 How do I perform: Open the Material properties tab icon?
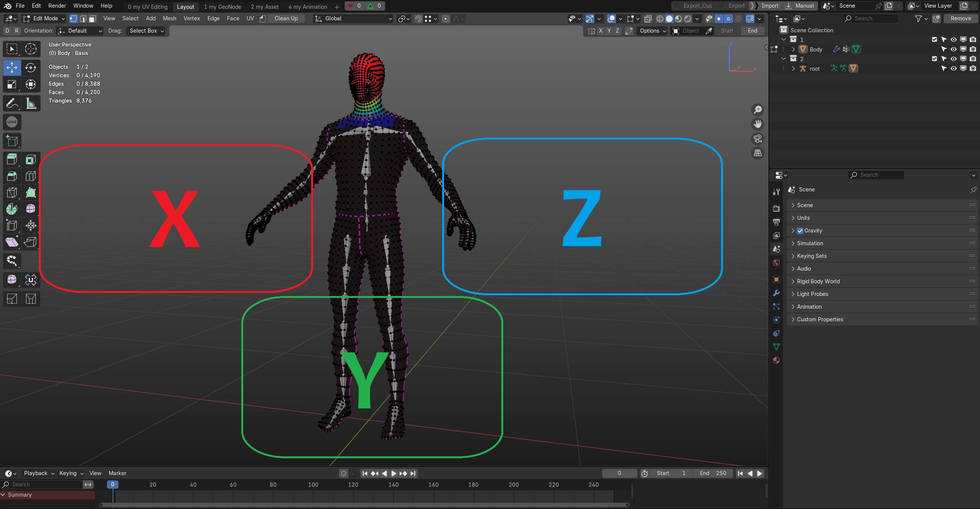click(x=776, y=360)
